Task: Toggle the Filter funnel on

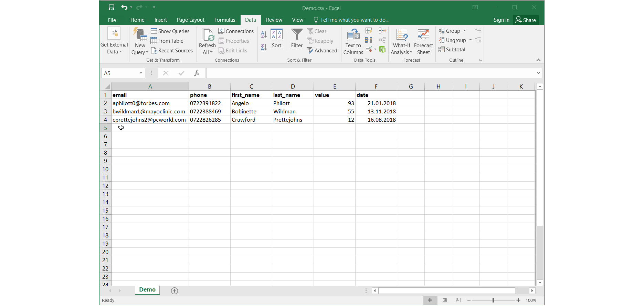Action: (x=297, y=38)
